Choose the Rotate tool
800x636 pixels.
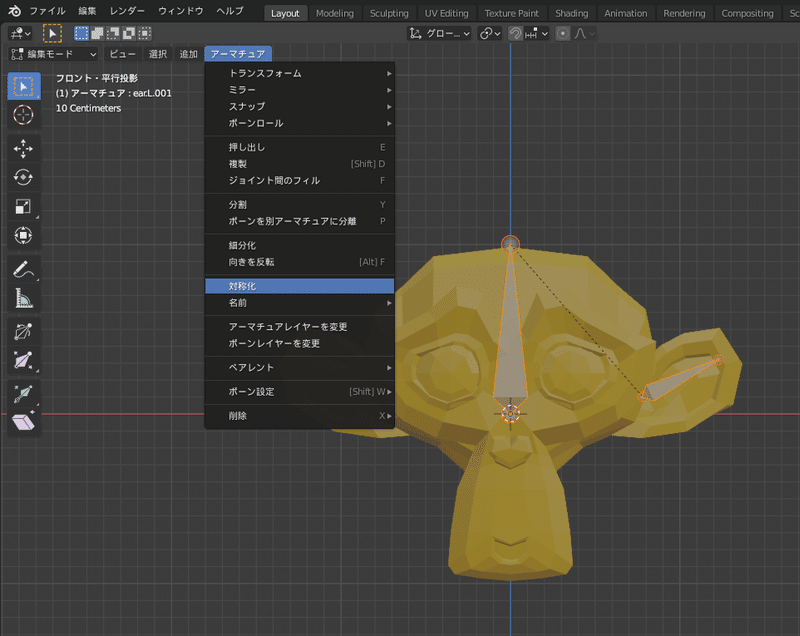pos(23,177)
